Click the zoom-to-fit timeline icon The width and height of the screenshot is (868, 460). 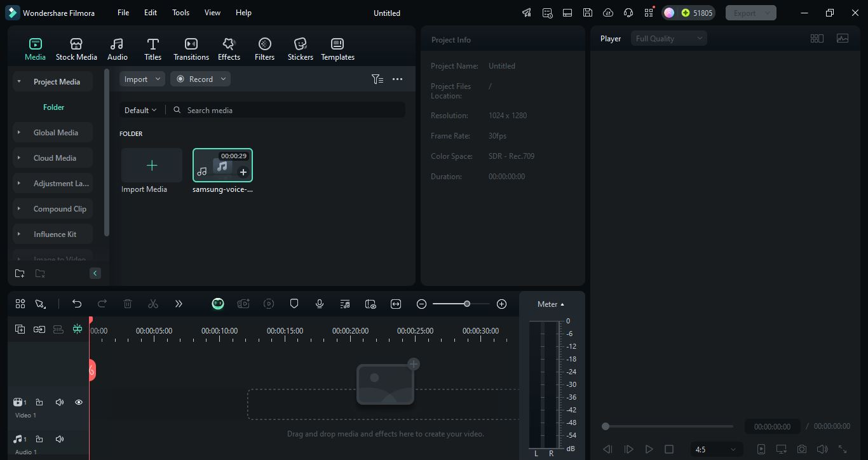tap(396, 304)
